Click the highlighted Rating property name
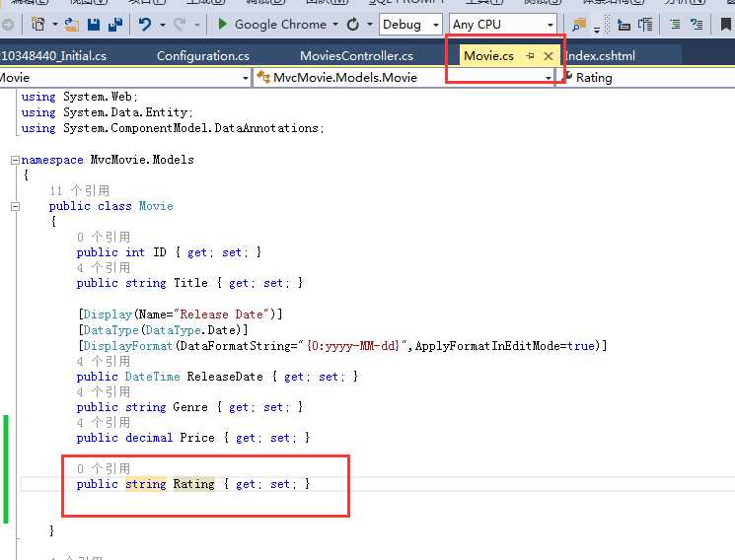Image resolution: width=735 pixels, height=560 pixels. click(193, 484)
